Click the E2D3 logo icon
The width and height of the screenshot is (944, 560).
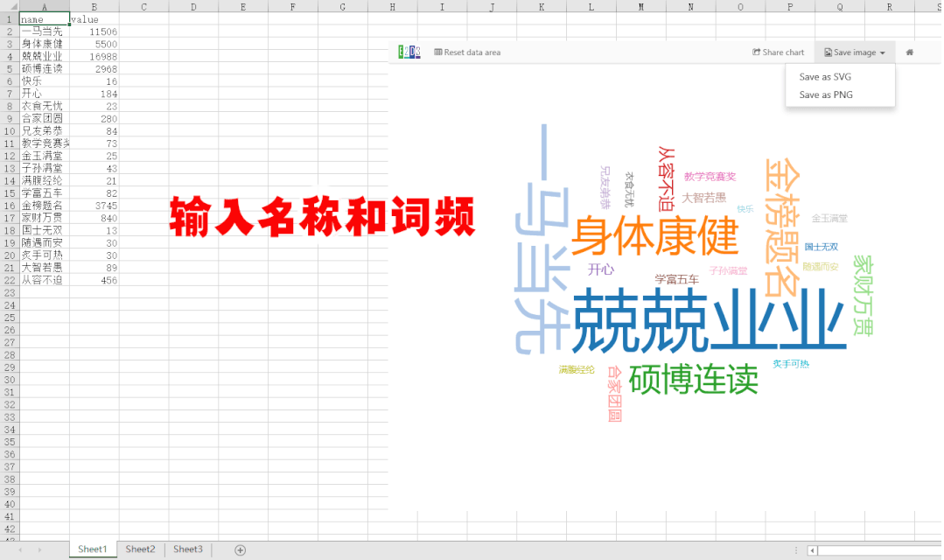click(x=409, y=52)
